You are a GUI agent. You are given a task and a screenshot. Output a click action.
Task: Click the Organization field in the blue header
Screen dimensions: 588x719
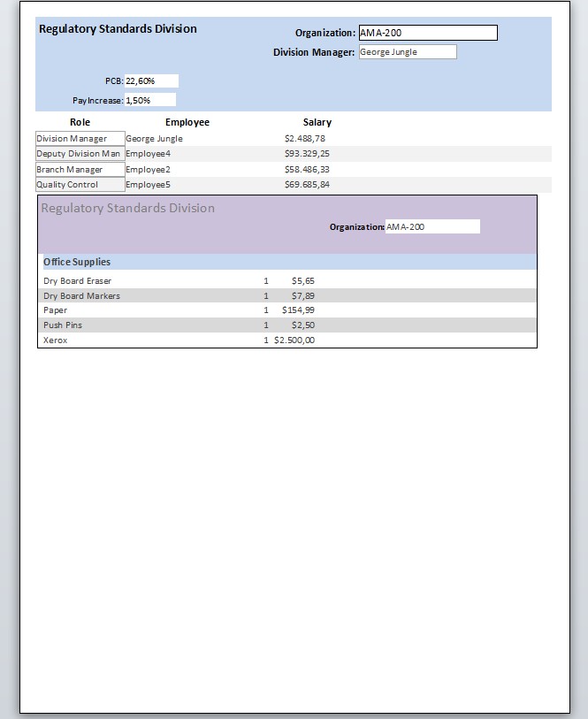(428, 33)
